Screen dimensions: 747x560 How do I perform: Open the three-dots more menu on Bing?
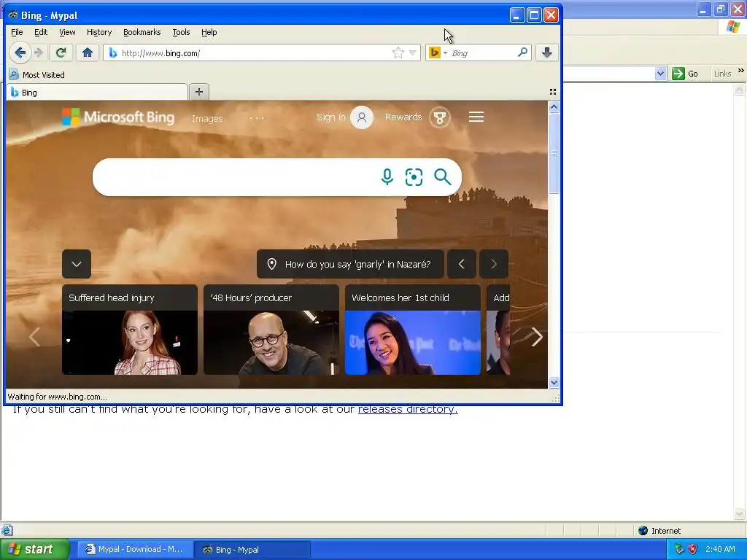click(x=257, y=117)
